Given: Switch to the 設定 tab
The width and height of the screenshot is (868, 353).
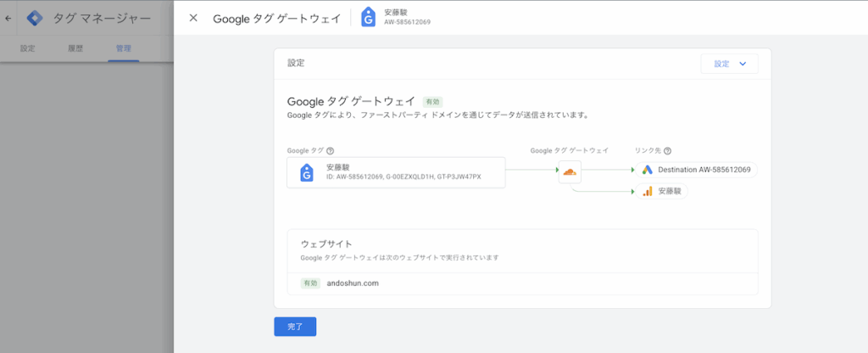Looking at the screenshot, I should click(x=28, y=48).
